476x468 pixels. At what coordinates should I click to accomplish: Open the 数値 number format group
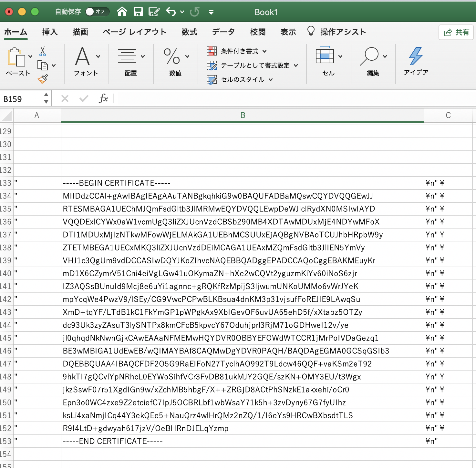[175, 61]
